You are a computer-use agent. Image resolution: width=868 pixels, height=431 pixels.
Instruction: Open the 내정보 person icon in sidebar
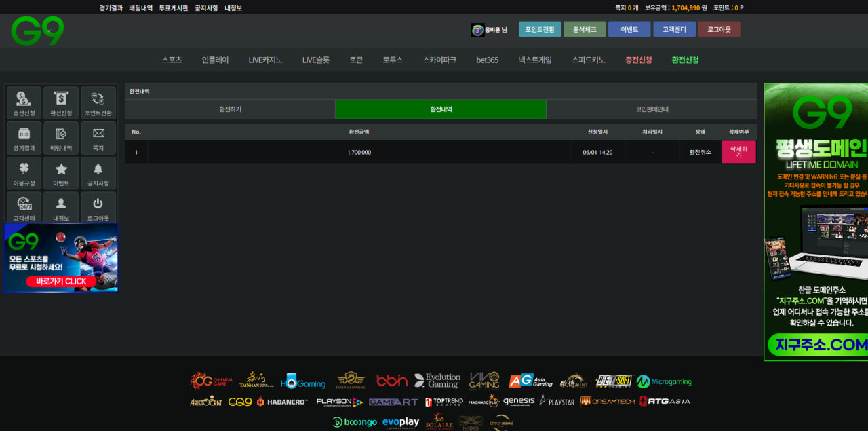tap(61, 208)
